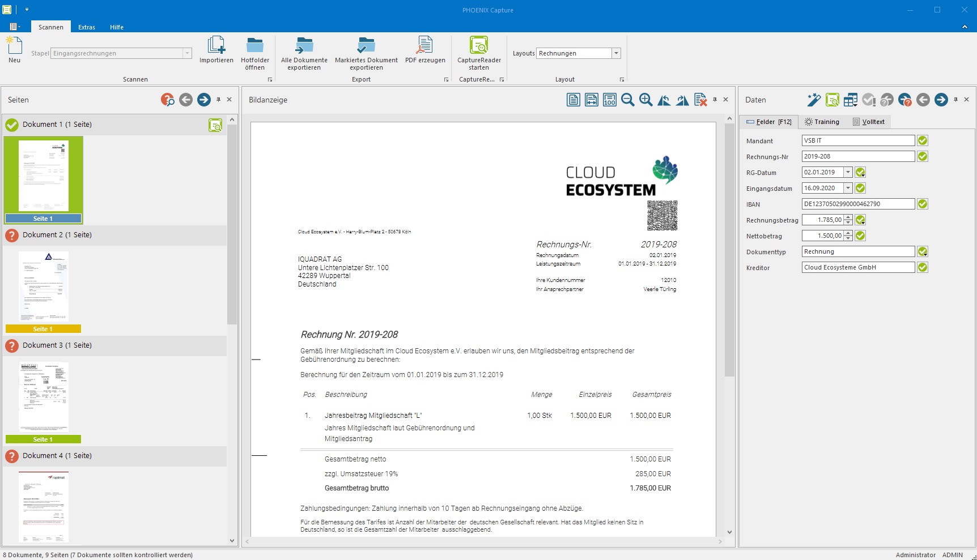Set image zoom to 100 percent
This screenshot has width=977, height=560.
(x=610, y=100)
